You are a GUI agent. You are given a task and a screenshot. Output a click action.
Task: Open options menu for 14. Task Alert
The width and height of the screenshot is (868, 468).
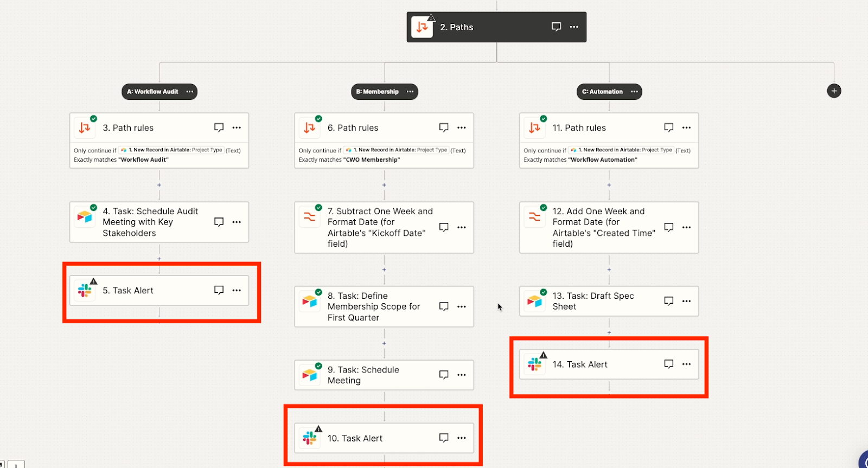click(x=686, y=364)
